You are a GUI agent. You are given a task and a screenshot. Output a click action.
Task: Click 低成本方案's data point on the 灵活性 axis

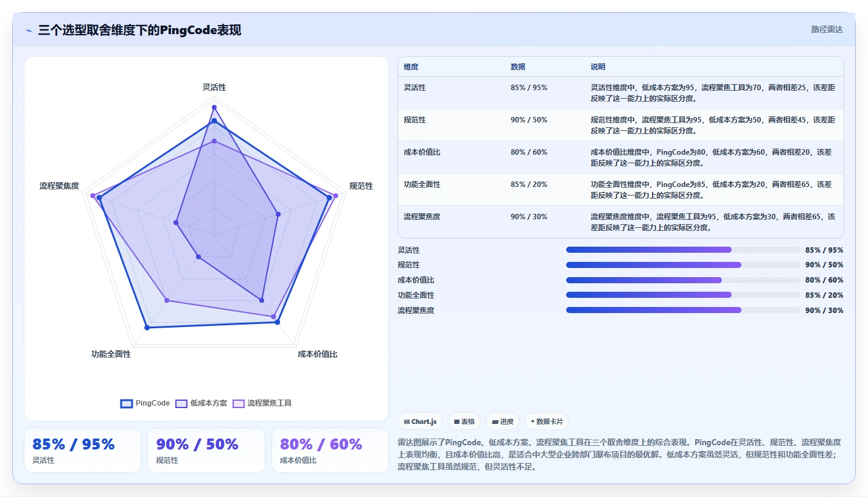pyautogui.click(x=214, y=107)
